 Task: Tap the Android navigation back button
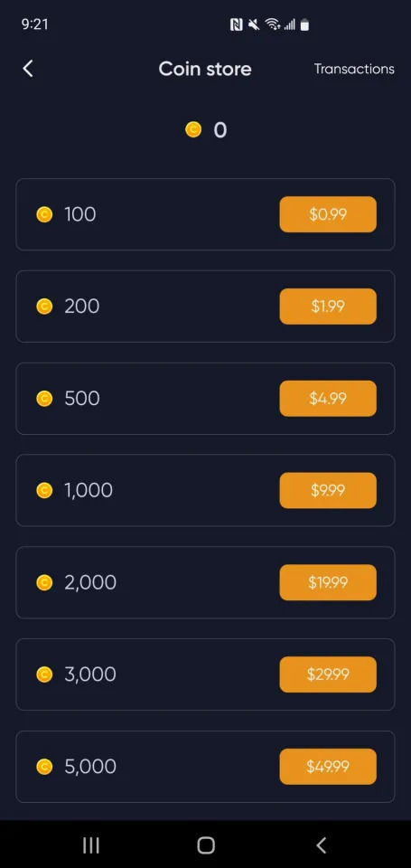click(321, 844)
